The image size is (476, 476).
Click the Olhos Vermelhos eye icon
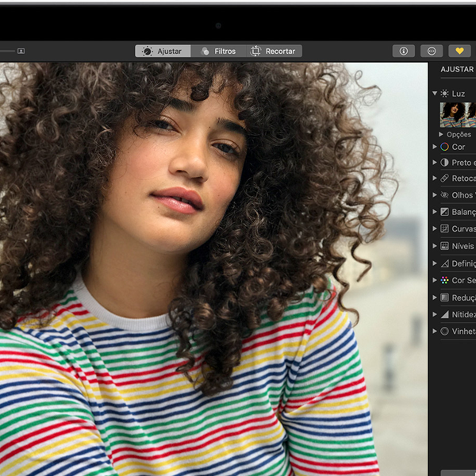pyautogui.click(x=445, y=195)
